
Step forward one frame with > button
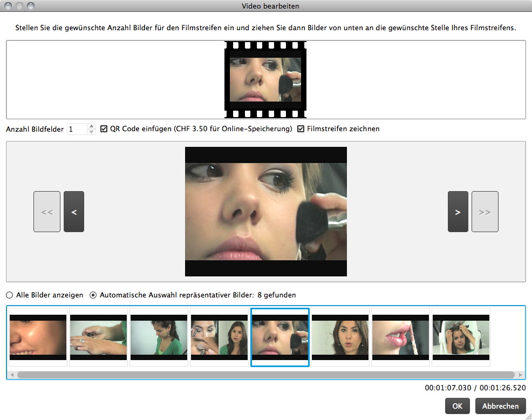458,212
